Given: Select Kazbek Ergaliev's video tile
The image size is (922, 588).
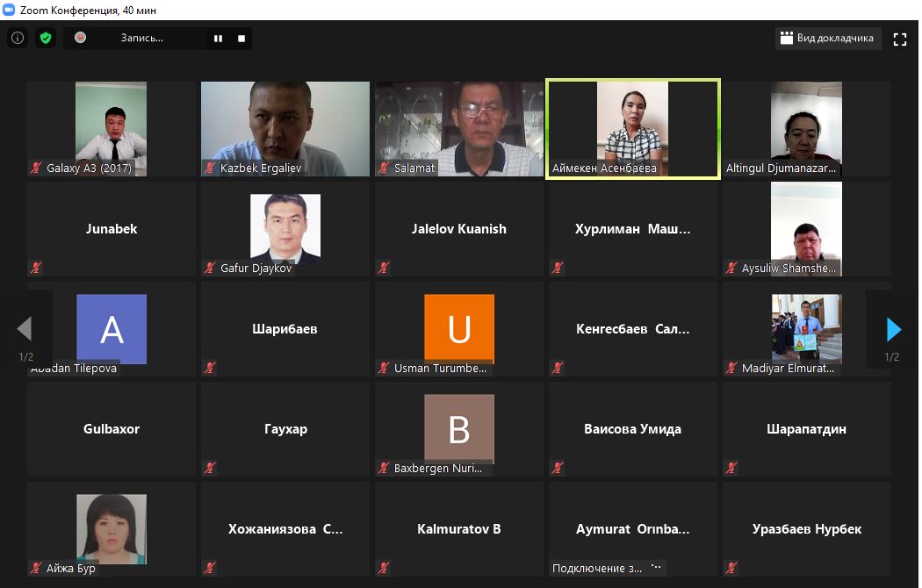Looking at the screenshot, I should pos(285,129).
